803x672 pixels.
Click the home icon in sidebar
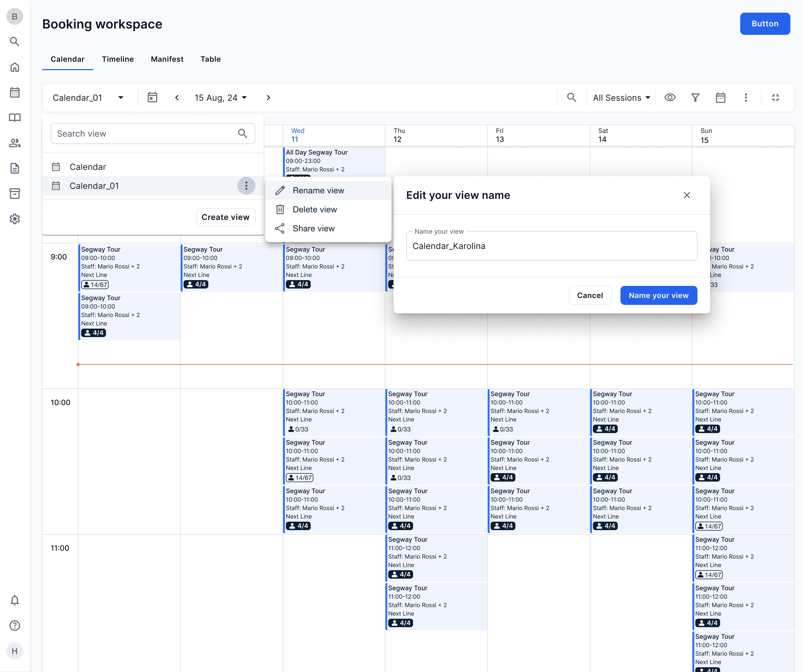(15, 67)
